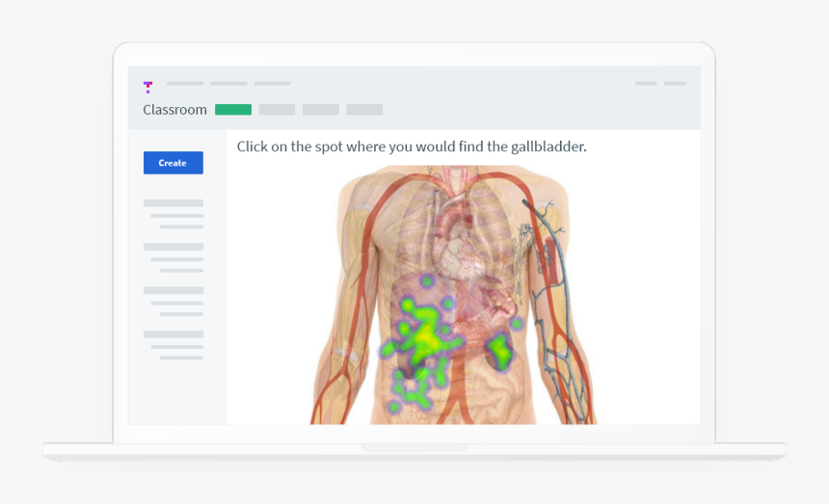Open the first menu placeholder beside the logo

185,84
